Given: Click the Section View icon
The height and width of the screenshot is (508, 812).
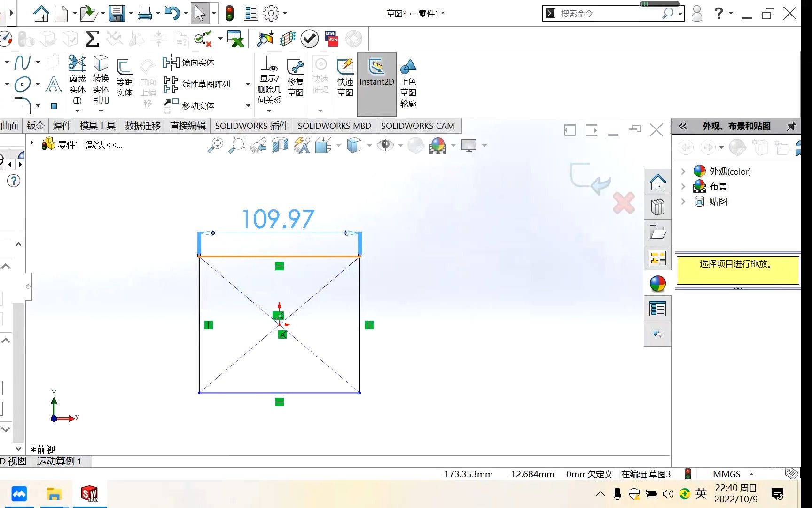Looking at the screenshot, I should tap(280, 145).
